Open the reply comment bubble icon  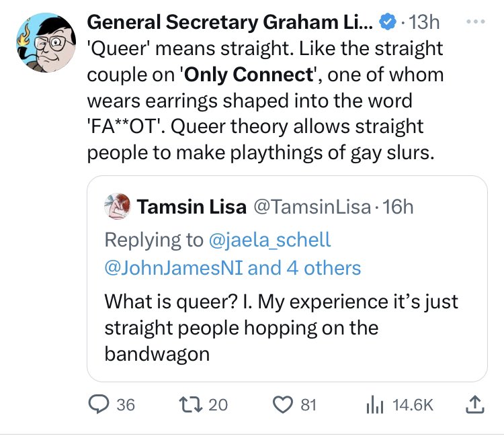[98, 404]
